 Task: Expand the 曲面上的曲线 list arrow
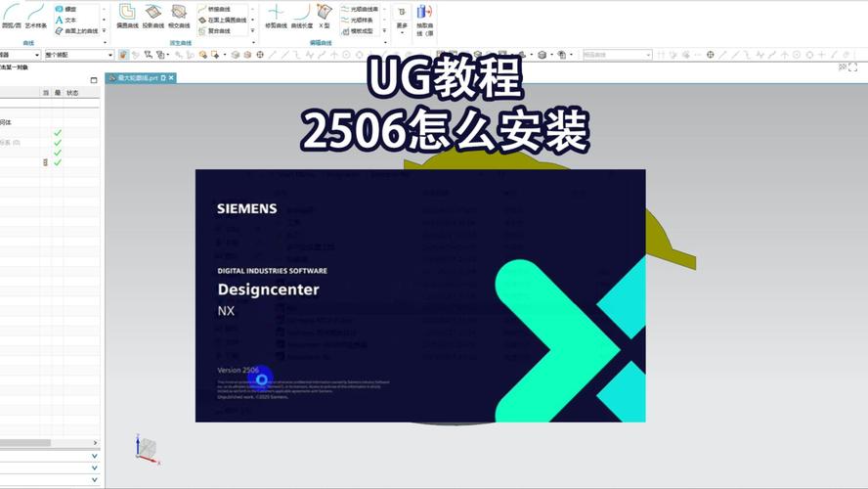click(x=104, y=31)
